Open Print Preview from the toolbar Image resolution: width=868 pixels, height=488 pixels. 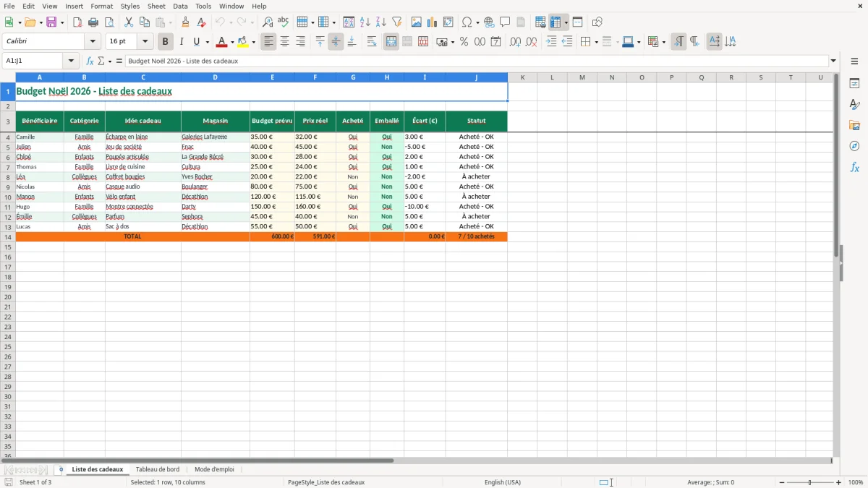coord(109,22)
